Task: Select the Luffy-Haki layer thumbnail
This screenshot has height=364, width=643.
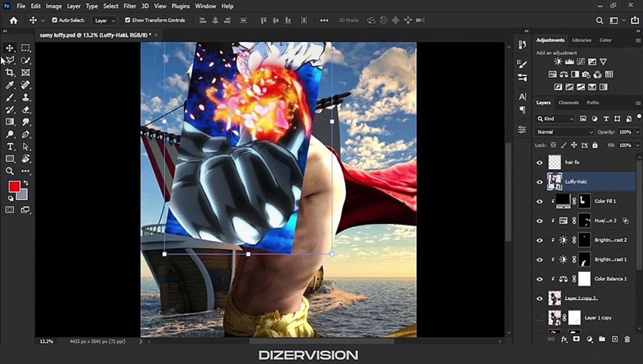Action: pos(555,181)
